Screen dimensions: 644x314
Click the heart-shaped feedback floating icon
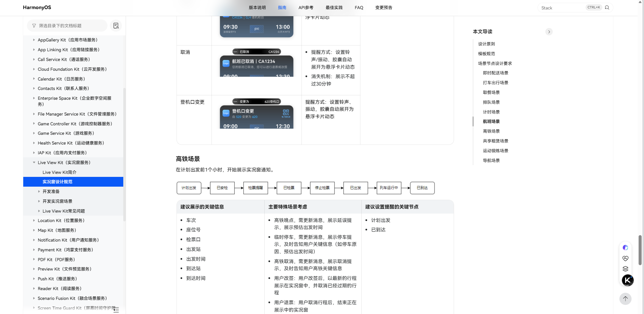(625, 258)
